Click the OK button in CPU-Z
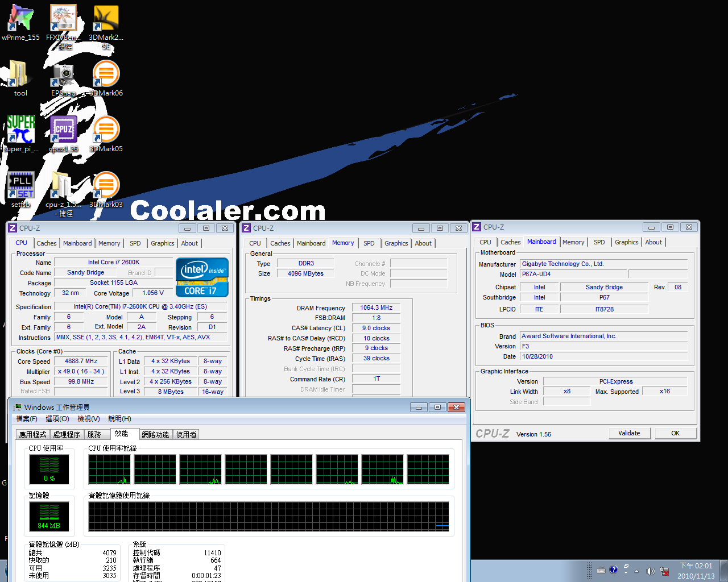 tap(675, 433)
